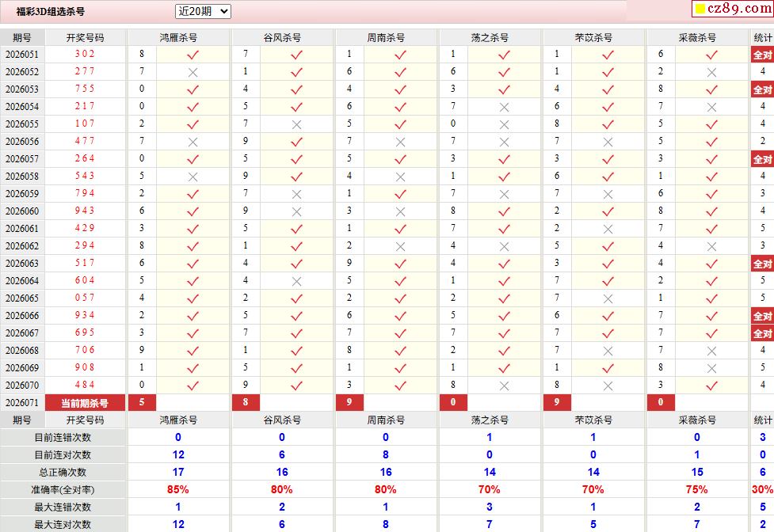Click the 谷风 cross mark in row 2026055

pos(296,125)
